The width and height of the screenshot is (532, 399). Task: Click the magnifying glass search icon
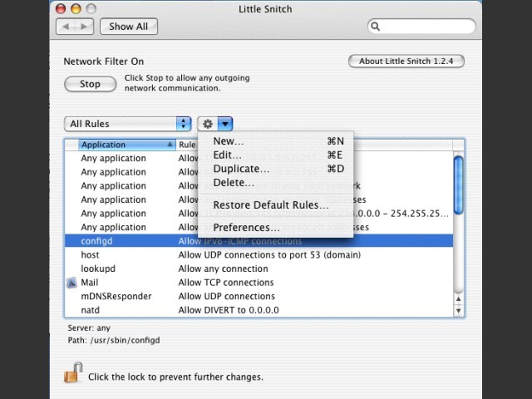[375, 27]
